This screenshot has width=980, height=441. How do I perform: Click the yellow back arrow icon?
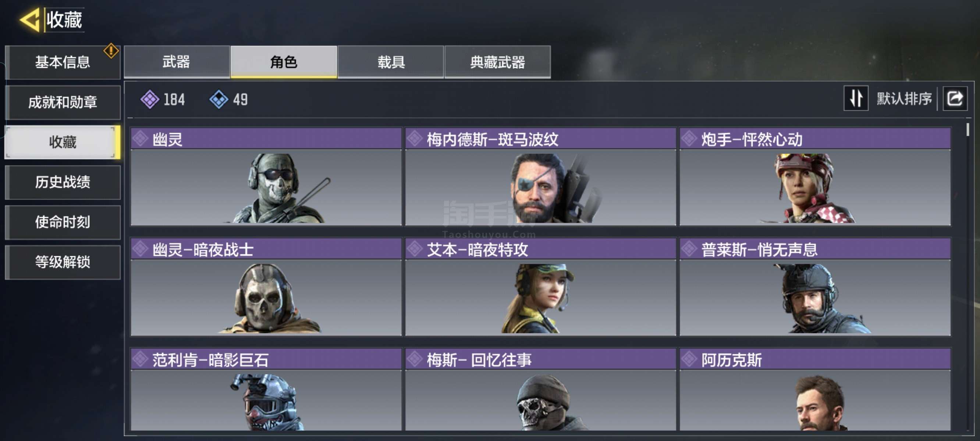click(x=30, y=20)
